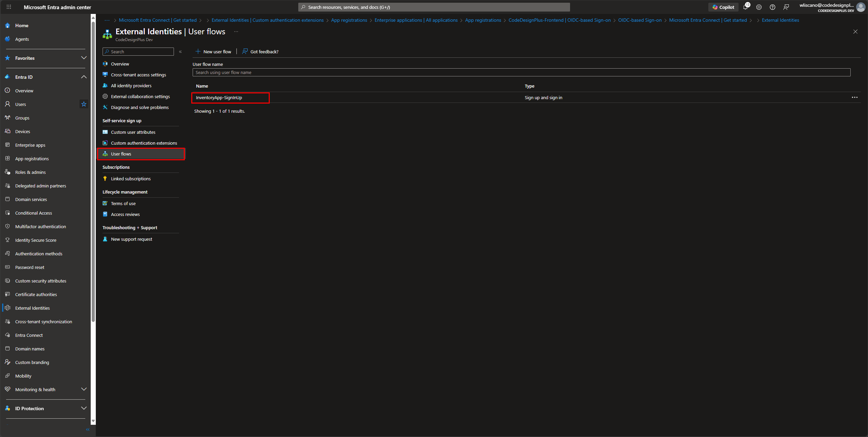Viewport: 868px width, 437px height.
Task: Open Enterprise apps in the sidebar
Action: tap(30, 145)
